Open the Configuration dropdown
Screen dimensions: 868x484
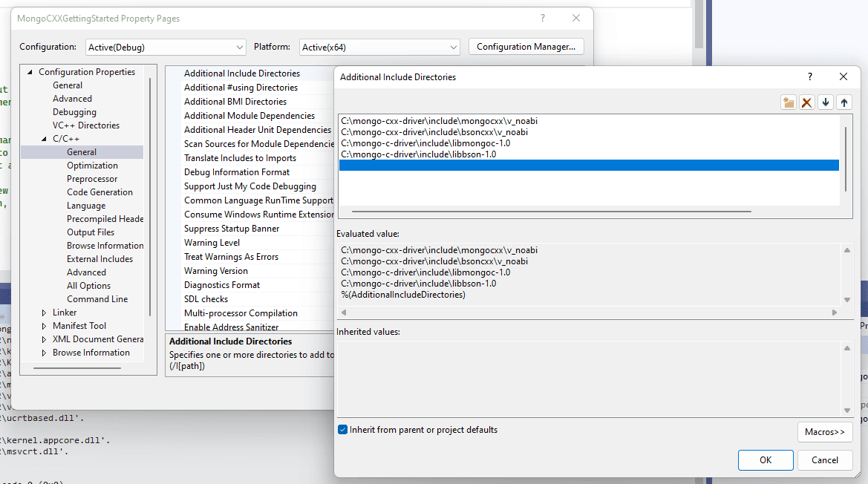166,47
